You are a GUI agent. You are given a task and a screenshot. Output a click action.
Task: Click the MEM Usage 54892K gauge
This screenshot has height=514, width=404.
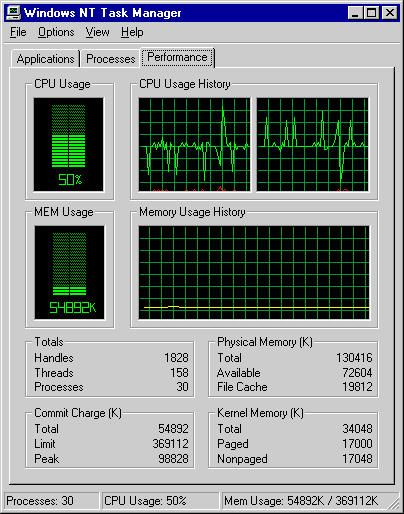click(69, 272)
